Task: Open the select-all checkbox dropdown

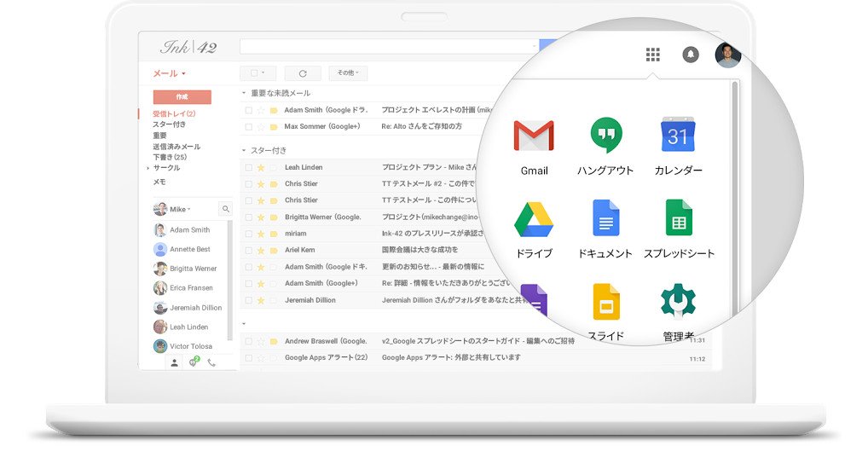Action: tap(258, 72)
